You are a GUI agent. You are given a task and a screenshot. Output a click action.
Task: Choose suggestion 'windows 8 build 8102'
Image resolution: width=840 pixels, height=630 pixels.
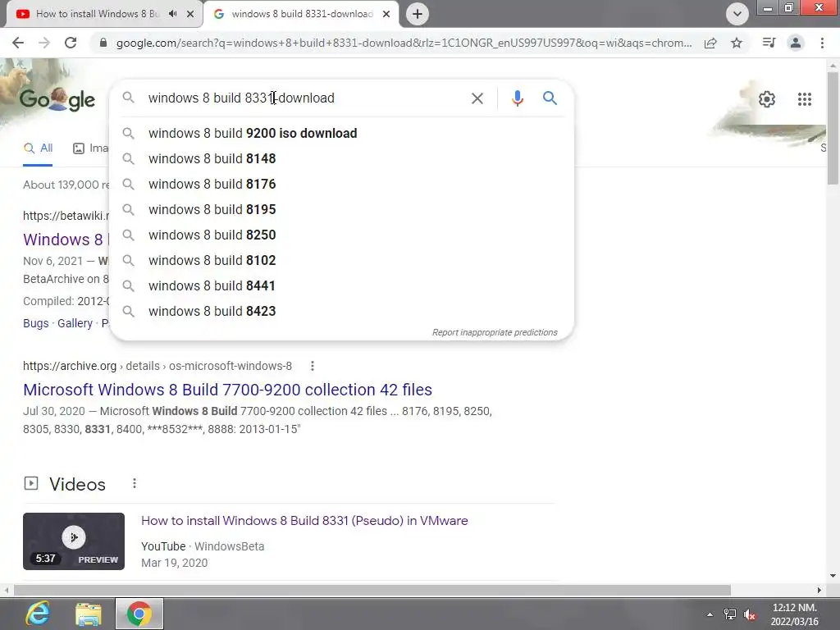click(x=342, y=260)
